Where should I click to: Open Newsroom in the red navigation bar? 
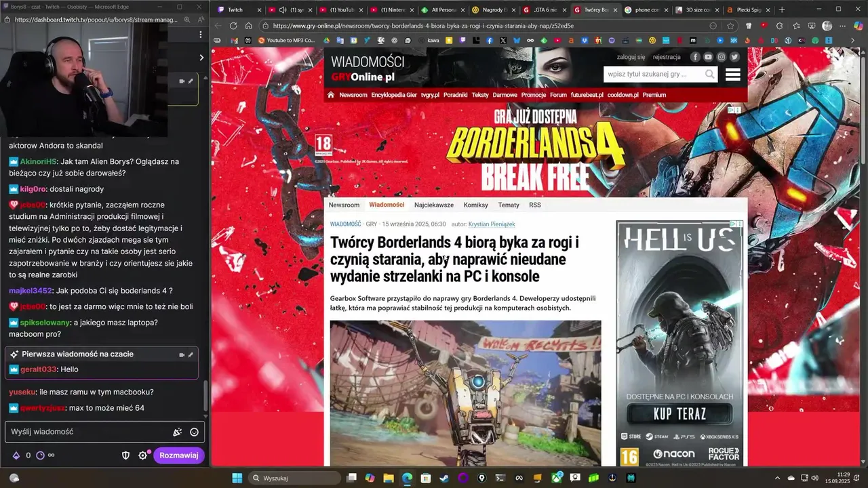point(353,95)
